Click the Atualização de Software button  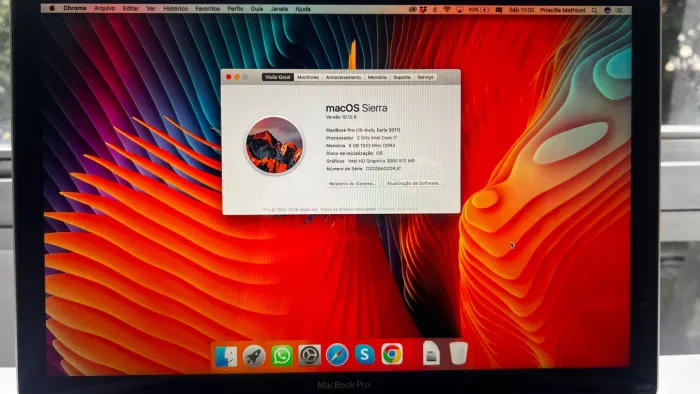413,183
